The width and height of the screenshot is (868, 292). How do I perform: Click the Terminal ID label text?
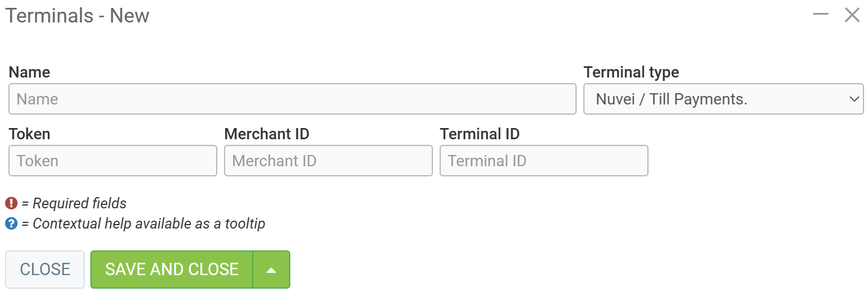(x=479, y=134)
